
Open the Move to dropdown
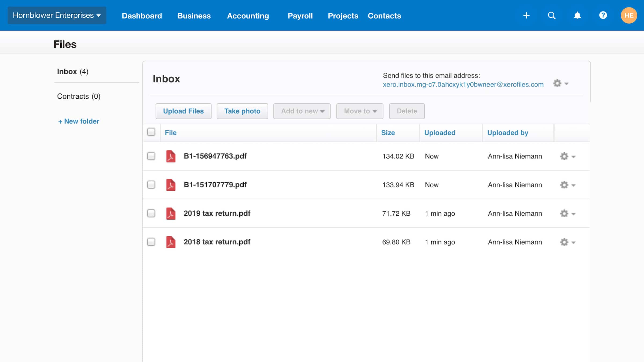[x=359, y=111]
